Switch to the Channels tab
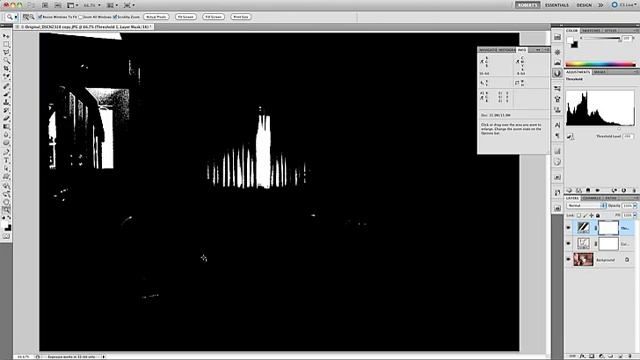The height and width of the screenshot is (360, 640). click(x=591, y=198)
